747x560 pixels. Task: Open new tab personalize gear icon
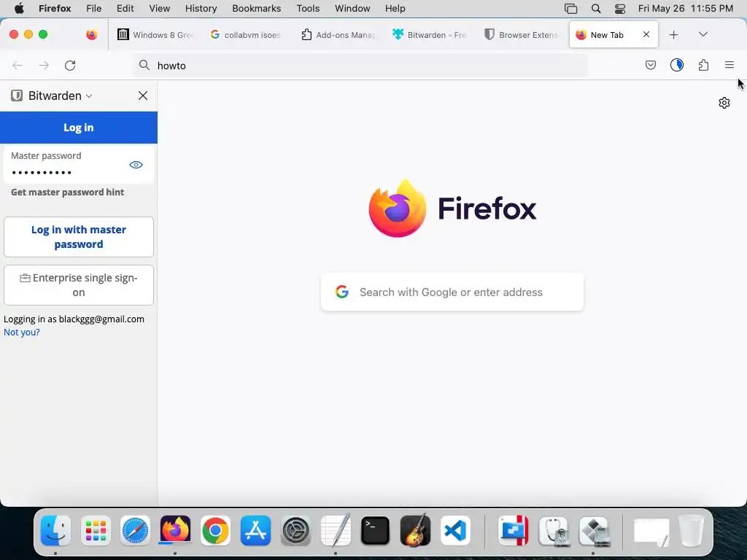pyautogui.click(x=724, y=103)
